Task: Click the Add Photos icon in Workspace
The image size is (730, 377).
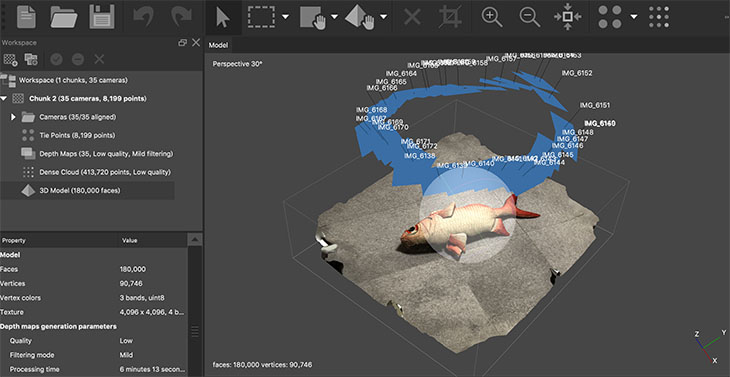Action: coord(31,59)
